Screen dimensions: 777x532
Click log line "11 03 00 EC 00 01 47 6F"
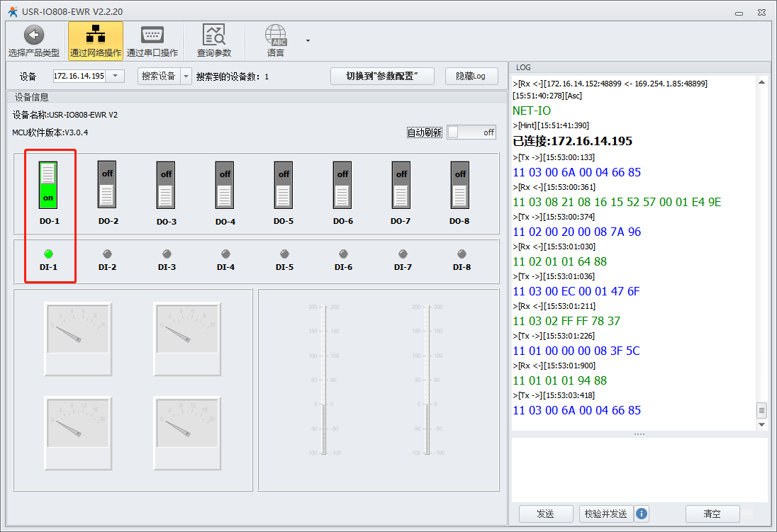576,291
